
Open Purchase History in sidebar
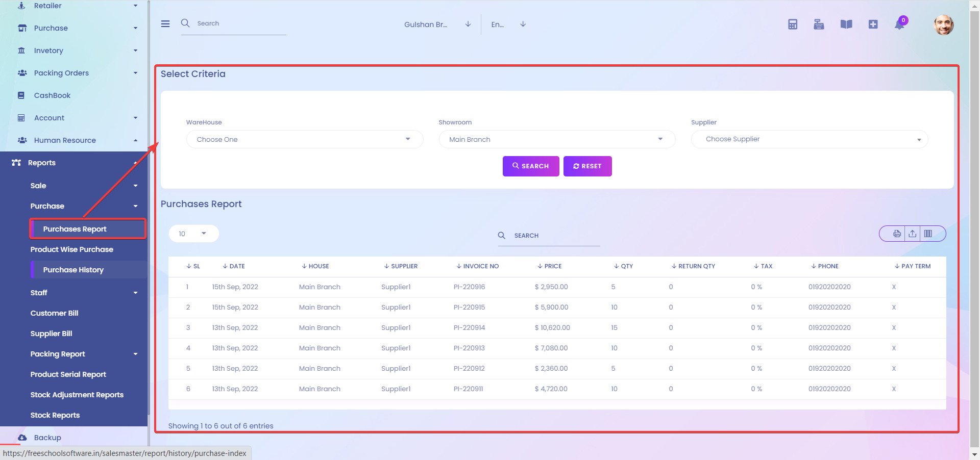(73, 270)
